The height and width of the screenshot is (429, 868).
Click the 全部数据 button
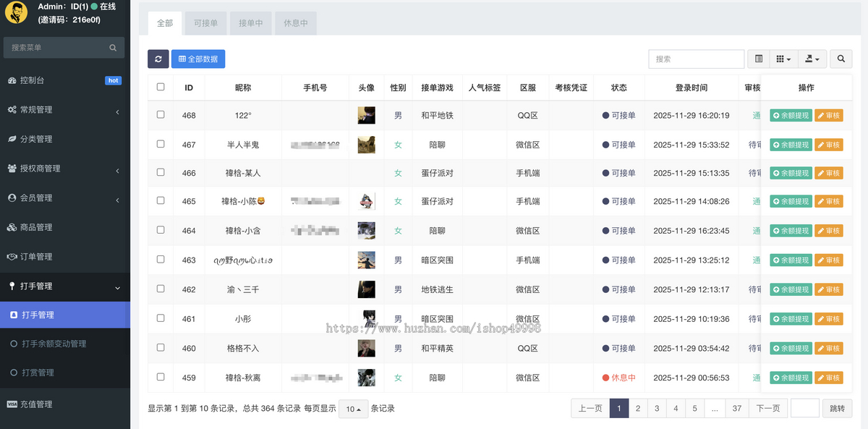point(197,59)
